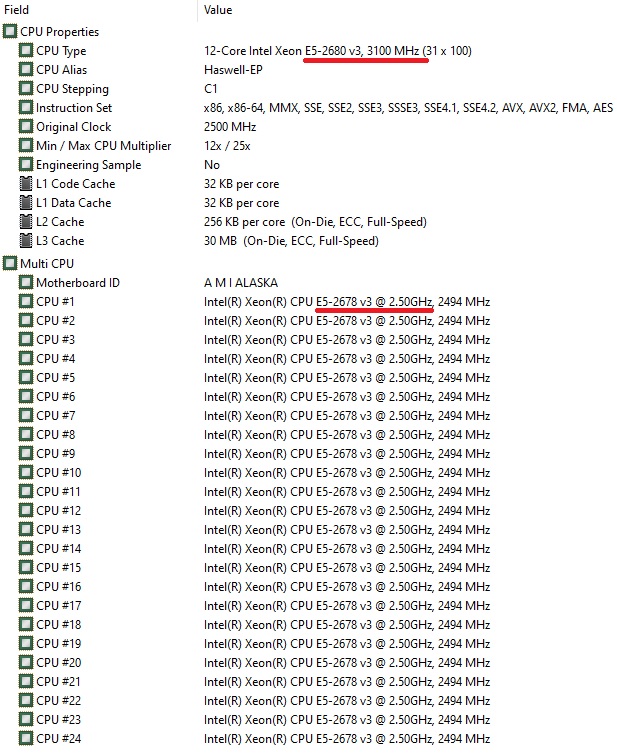Click the 'C1' stepping value
617x756 pixels.
coord(211,88)
